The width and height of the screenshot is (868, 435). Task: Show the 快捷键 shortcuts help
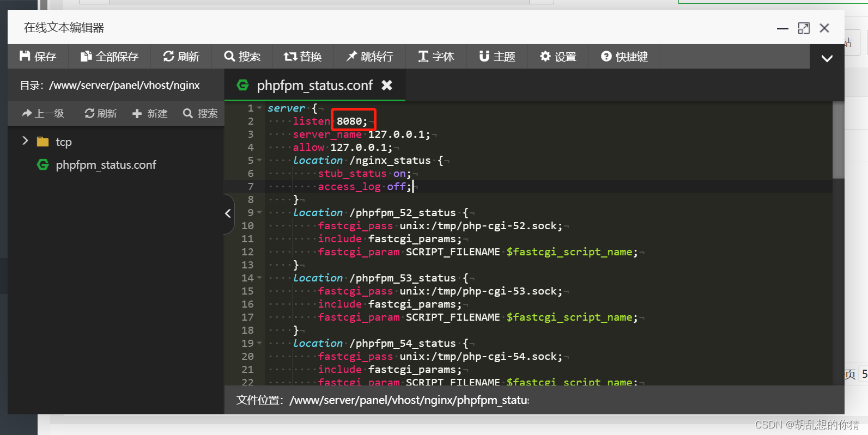click(x=624, y=57)
